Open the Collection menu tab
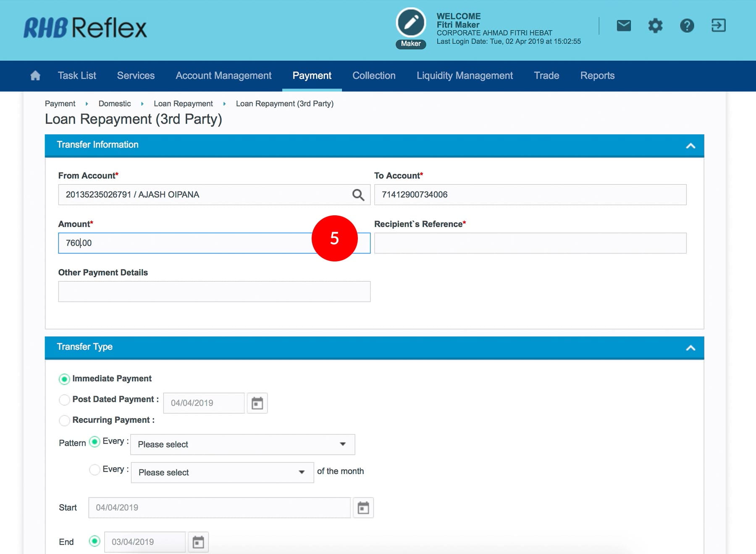 click(x=374, y=76)
